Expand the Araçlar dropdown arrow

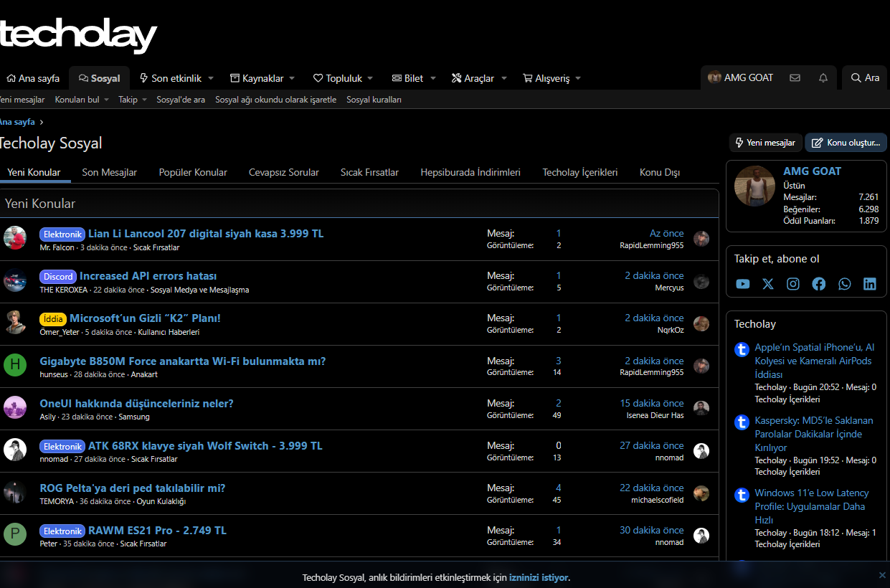[x=504, y=78]
